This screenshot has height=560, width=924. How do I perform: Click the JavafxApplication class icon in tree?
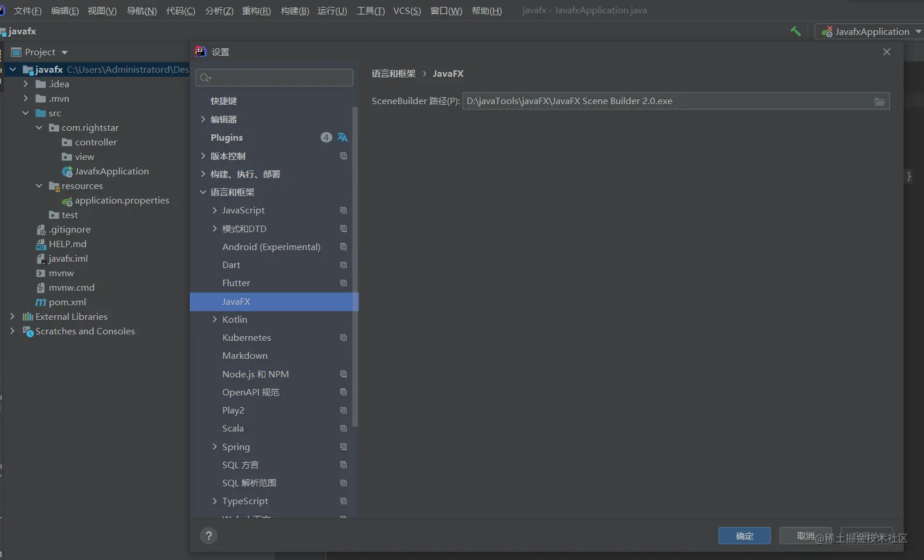click(x=67, y=172)
